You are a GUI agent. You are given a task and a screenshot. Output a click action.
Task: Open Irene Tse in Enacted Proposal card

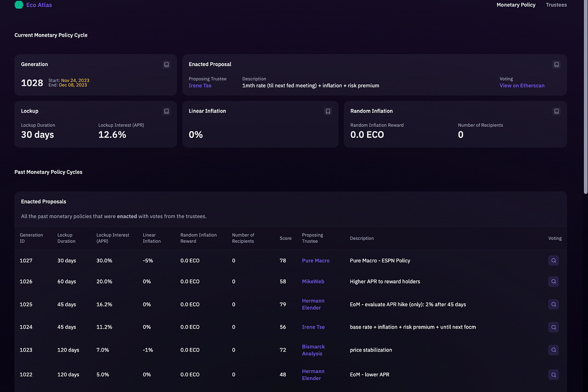(200, 85)
